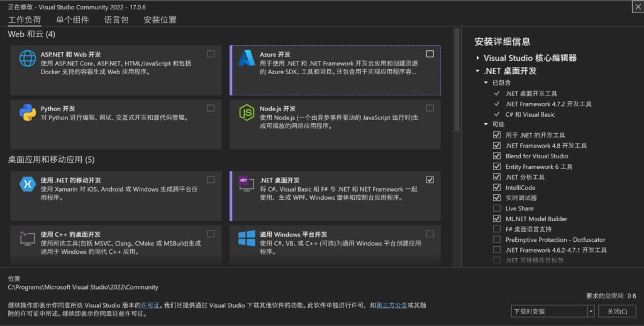The height and width of the screenshot is (326, 644).
Task: Uncheck Blend for Visual Studio component
Action: coord(497,156)
